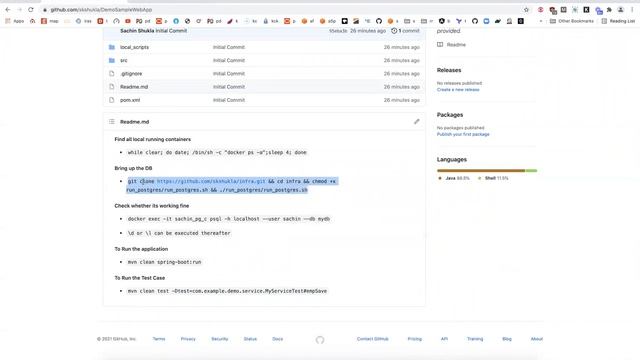Open Initial Commit message on src row
The width and height of the screenshot is (640, 360).
click(x=229, y=60)
